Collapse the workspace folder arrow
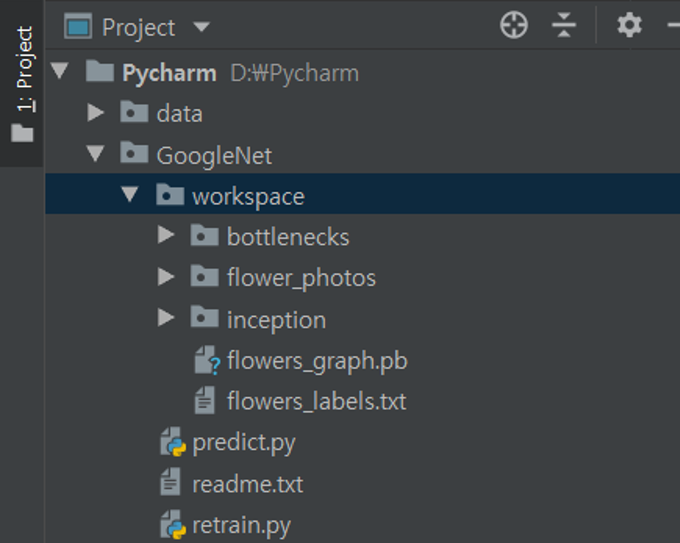This screenshot has width=680, height=543. pos(130,194)
